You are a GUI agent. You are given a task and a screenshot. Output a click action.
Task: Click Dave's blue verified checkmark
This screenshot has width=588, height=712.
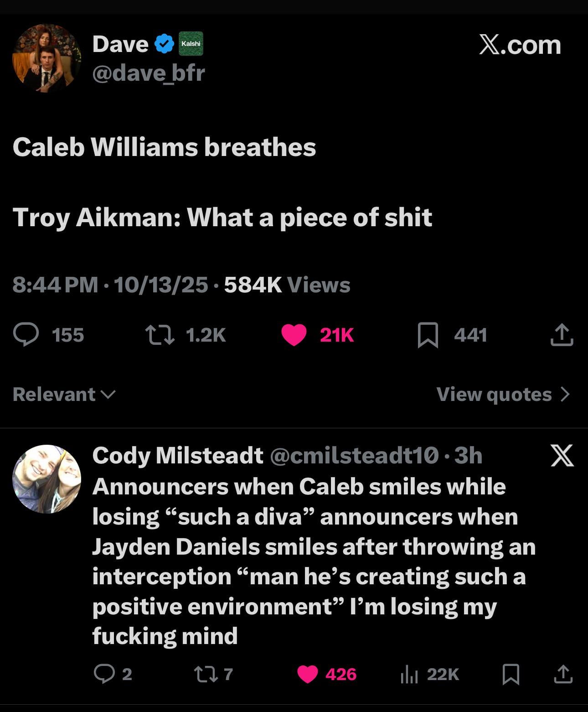(164, 44)
